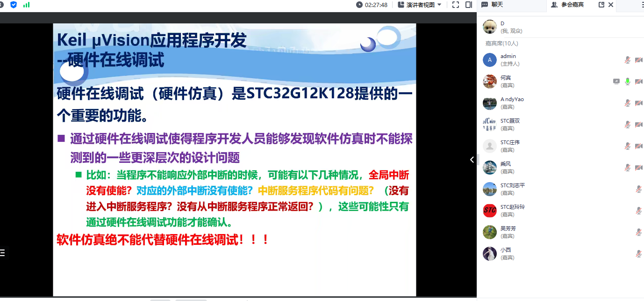
Task: Click the camera-off icon for admin
Action: click(638, 60)
